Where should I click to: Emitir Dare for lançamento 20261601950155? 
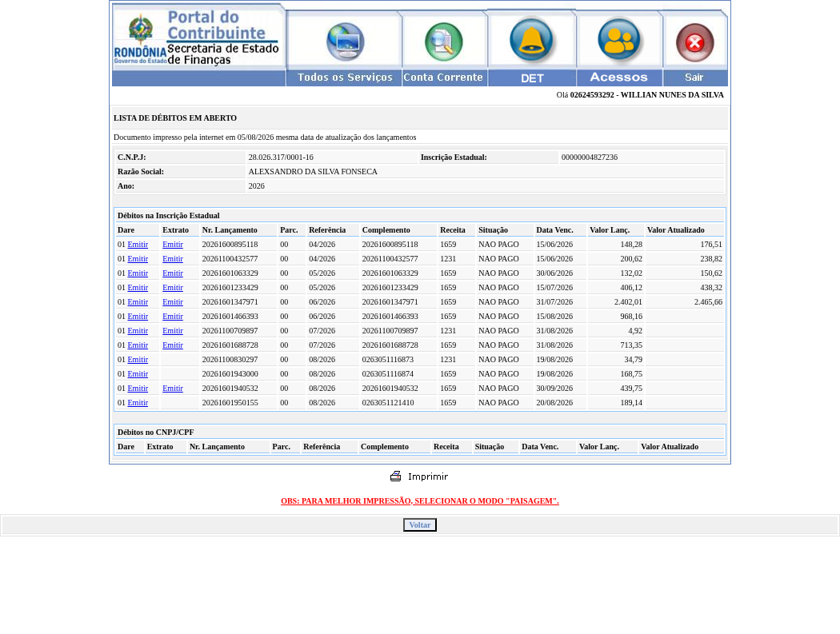(138, 403)
